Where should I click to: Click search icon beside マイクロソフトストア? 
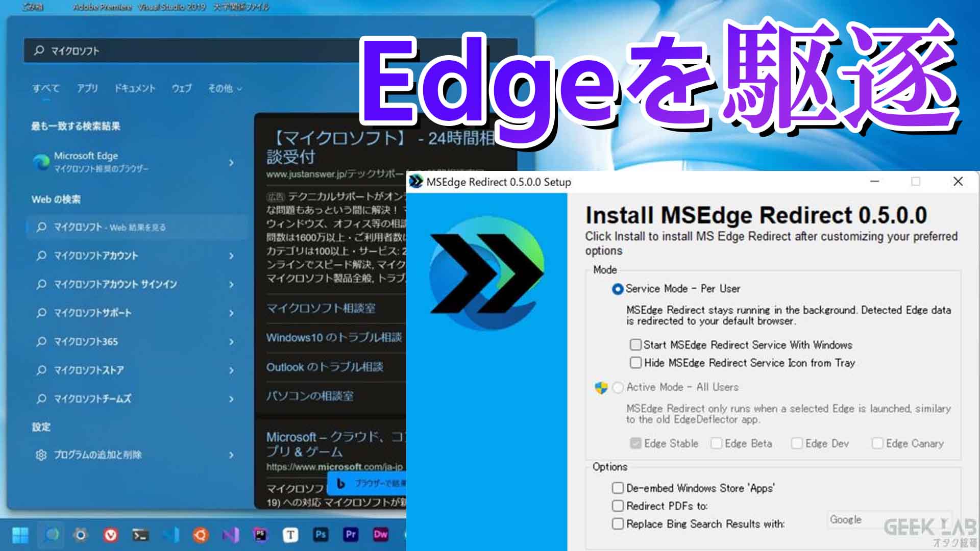(x=41, y=370)
